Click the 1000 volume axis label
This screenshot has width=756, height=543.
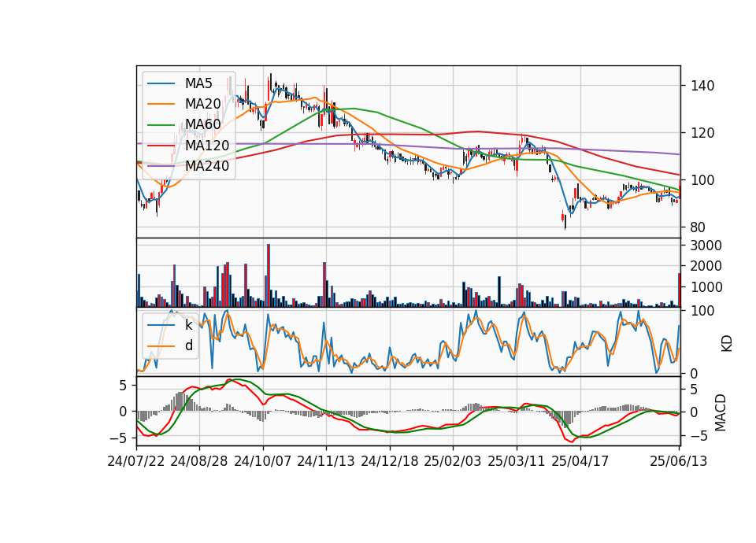706,287
